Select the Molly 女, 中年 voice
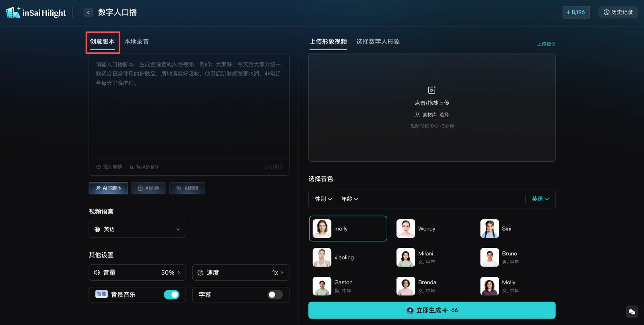 click(x=516, y=286)
